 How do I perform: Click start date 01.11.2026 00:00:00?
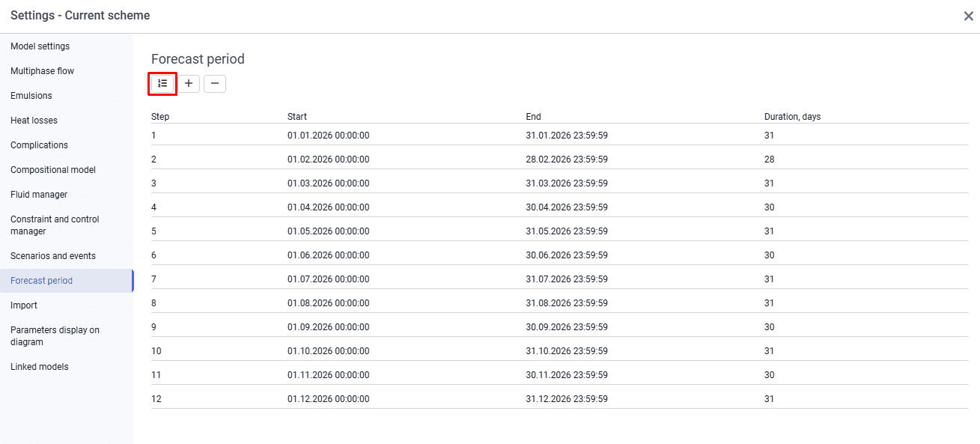[x=328, y=375]
